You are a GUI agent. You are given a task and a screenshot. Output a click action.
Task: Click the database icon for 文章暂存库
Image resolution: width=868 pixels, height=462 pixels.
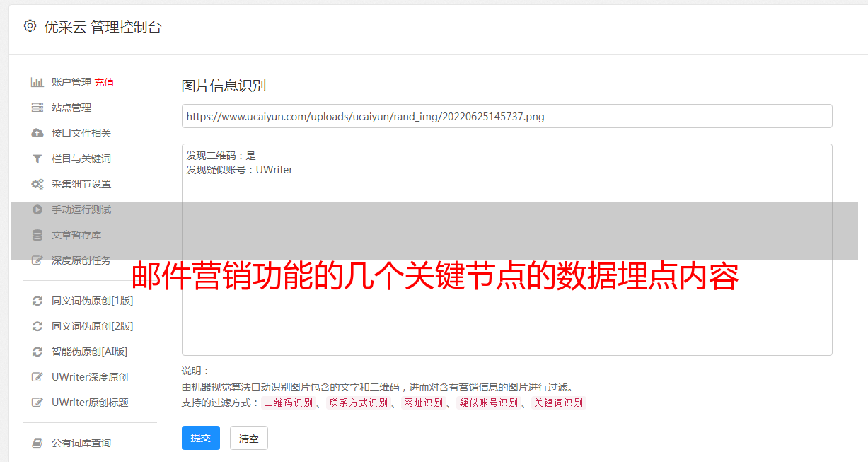click(x=37, y=235)
